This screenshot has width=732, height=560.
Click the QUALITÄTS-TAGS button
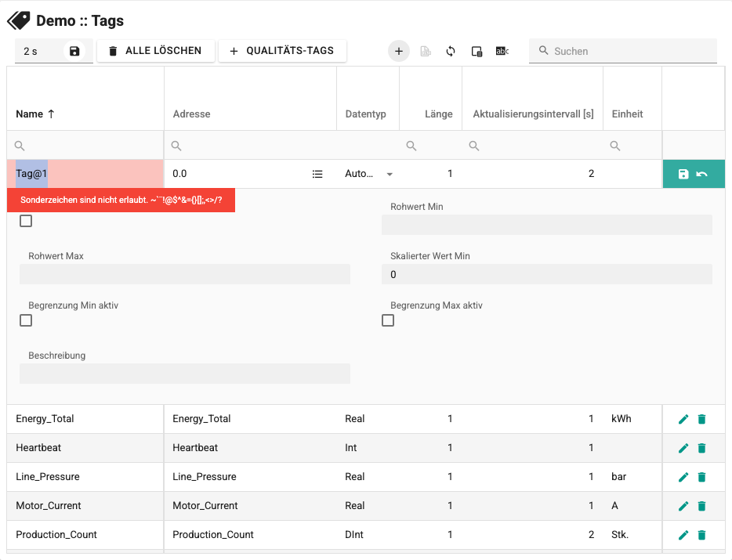pos(282,51)
